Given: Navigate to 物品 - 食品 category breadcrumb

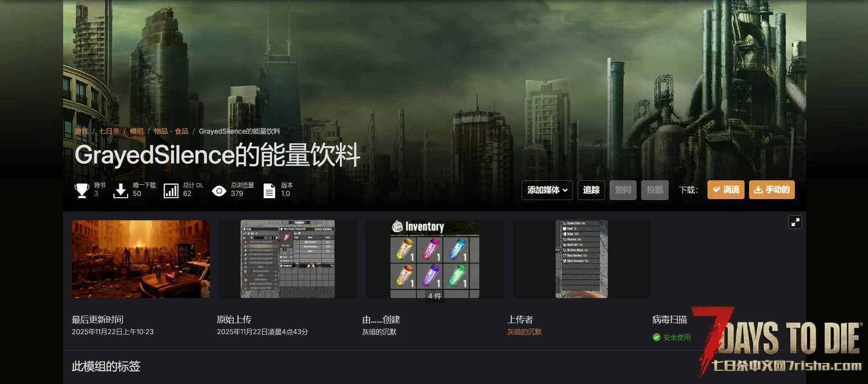Looking at the screenshot, I should coord(171,131).
